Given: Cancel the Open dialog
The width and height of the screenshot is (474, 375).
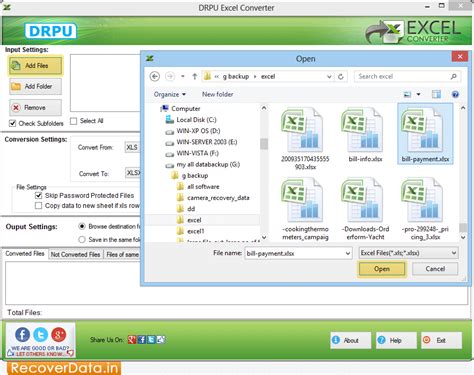Looking at the screenshot, I should [435, 269].
